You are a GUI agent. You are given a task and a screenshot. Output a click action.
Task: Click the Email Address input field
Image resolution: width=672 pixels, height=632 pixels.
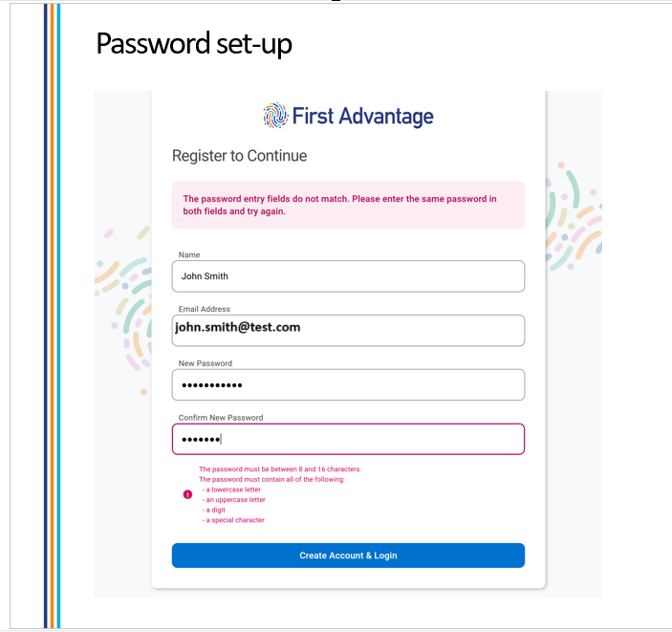348,331
